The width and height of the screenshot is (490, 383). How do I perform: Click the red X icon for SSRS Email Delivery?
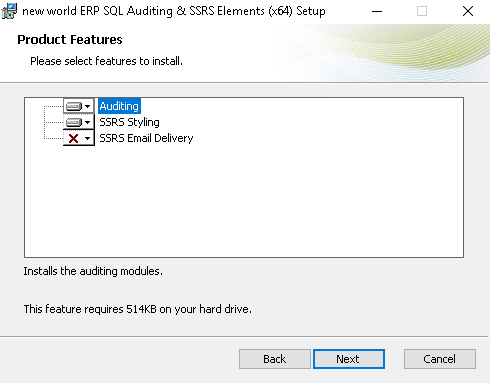[x=73, y=138]
